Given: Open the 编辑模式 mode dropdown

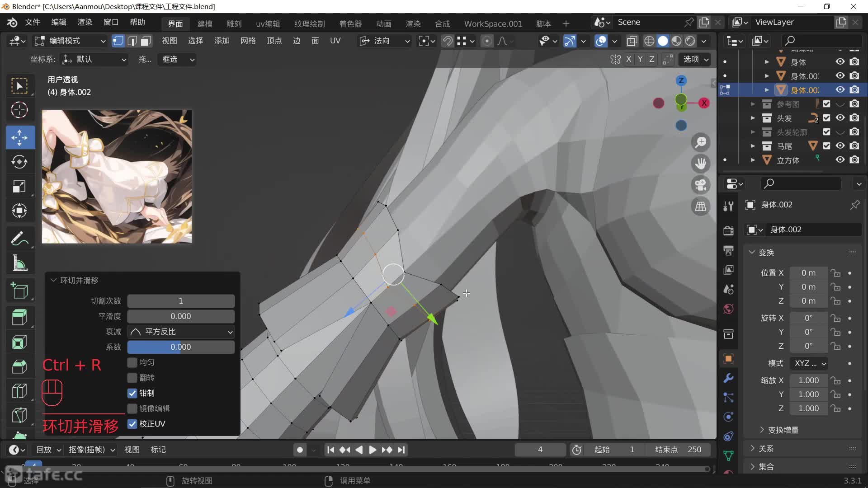Looking at the screenshot, I should (x=70, y=41).
